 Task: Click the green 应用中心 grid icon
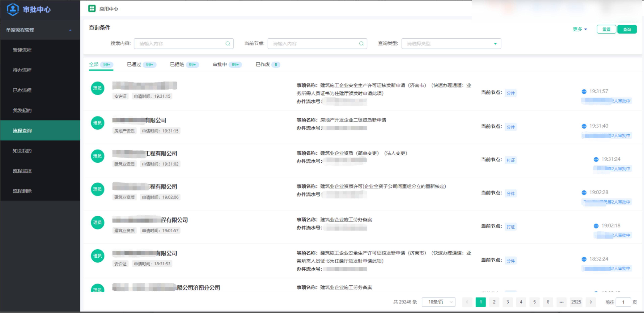point(92,9)
